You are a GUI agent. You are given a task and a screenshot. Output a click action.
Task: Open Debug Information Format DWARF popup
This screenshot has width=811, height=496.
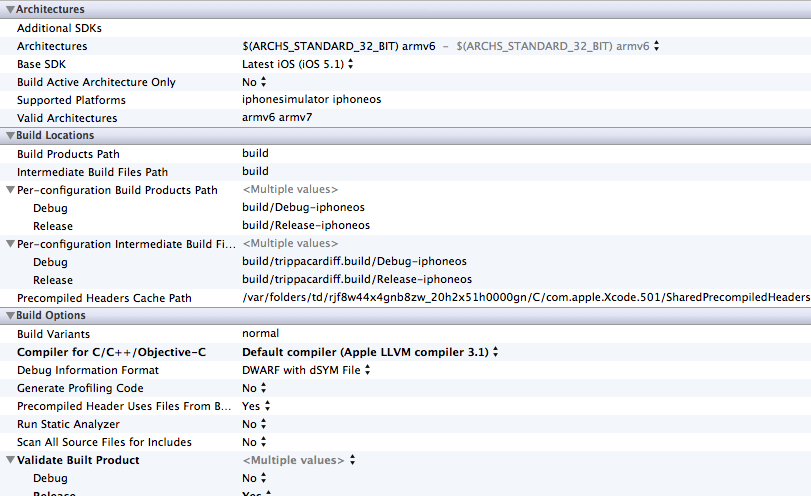pos(307,370)
